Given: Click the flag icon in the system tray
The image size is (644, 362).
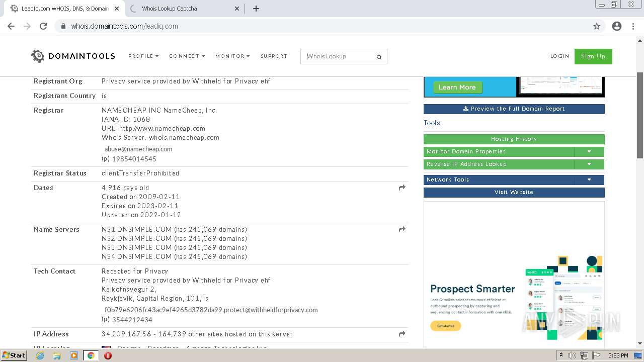Looking at the screenshot, I should pyautogui.click(x=596, y=355).
